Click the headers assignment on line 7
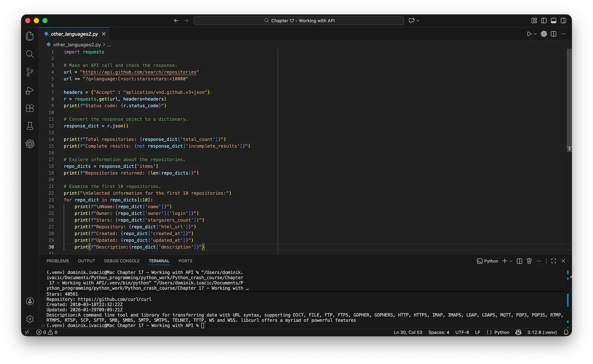Viewport: 593px width, 364px height. [137, 92]
